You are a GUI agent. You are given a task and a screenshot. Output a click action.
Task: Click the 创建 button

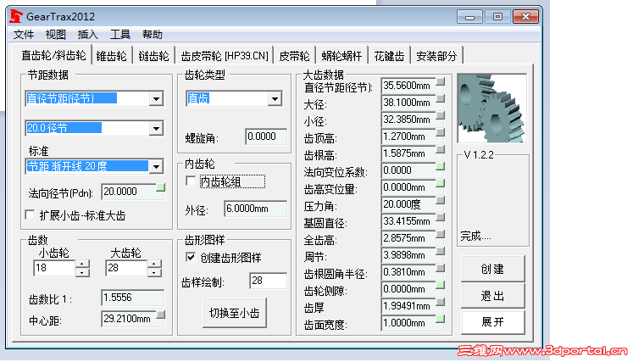[492, 269]
